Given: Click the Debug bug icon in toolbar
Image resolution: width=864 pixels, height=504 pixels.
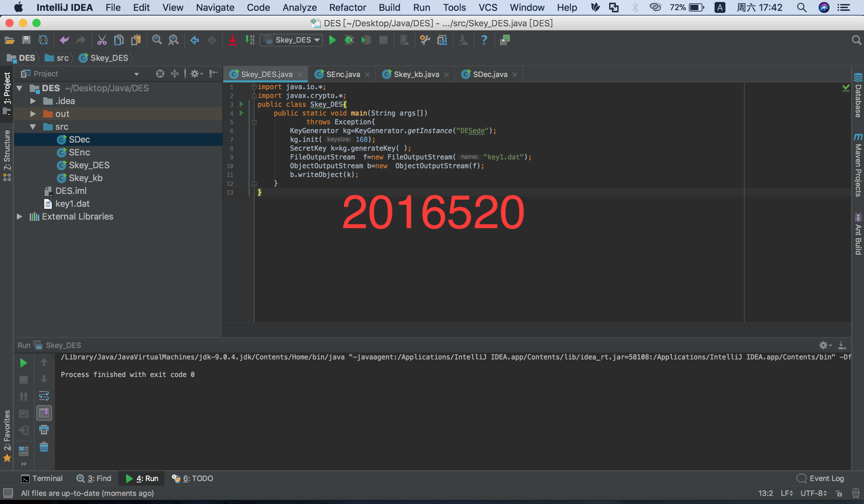Looking at the screenshot, I should tap(349, 40).
